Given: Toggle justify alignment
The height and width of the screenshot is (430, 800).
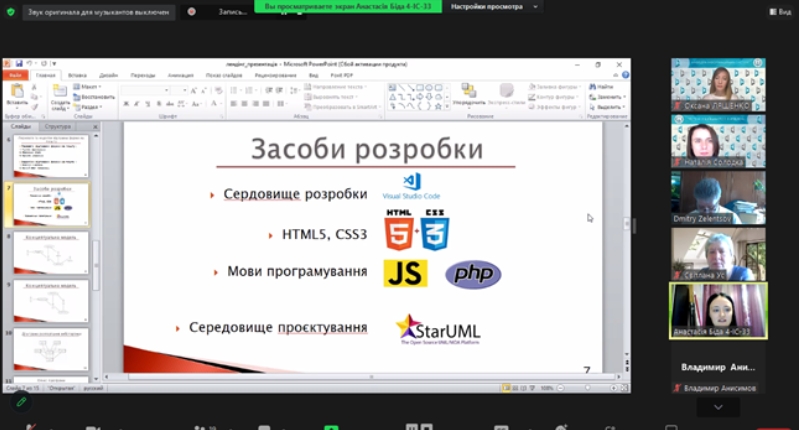Looking at the screenshot, I should (266, 104).
